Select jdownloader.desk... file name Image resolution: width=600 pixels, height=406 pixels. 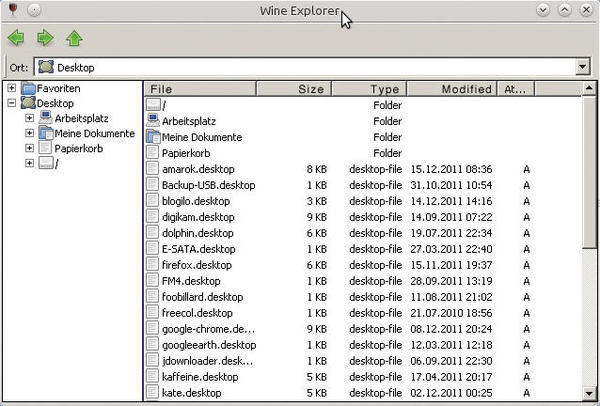pos(207,361)
